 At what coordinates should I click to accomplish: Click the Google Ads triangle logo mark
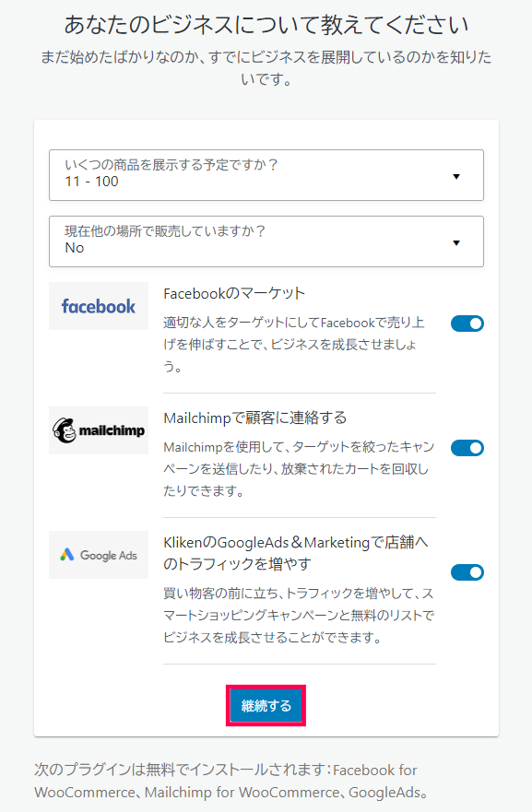click(66, 555)
